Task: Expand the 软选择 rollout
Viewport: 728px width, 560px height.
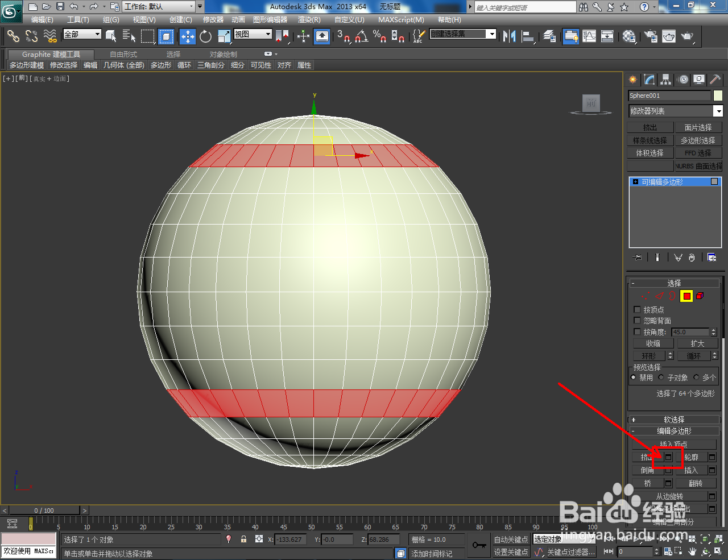Action: pyautogui.click(x=675, y=419)
